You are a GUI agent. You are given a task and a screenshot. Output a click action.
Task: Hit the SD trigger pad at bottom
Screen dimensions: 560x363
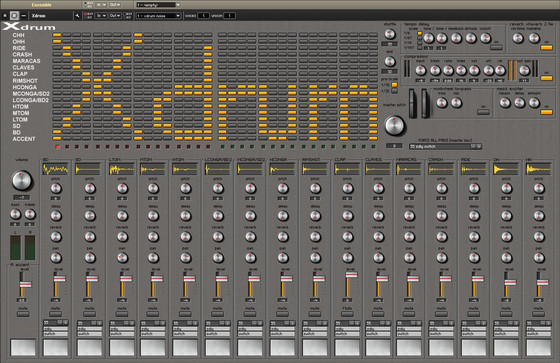coord(90,347)
